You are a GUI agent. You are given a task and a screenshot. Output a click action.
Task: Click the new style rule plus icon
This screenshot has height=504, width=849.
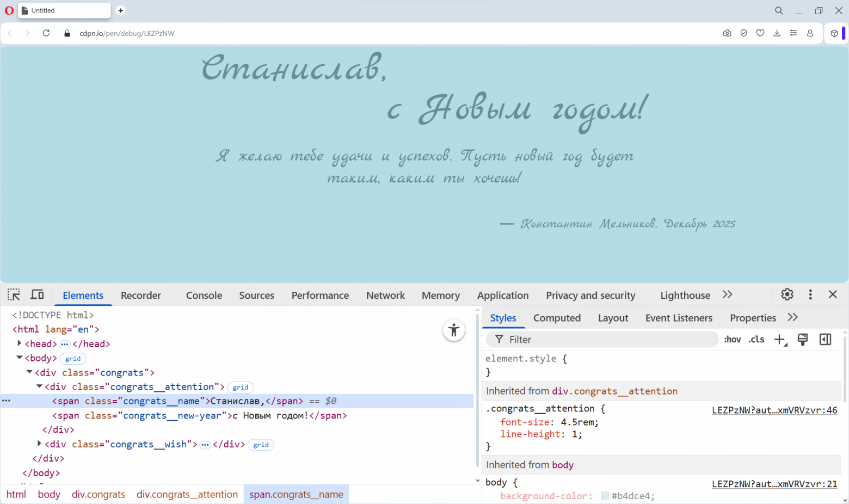coord(780,340)
